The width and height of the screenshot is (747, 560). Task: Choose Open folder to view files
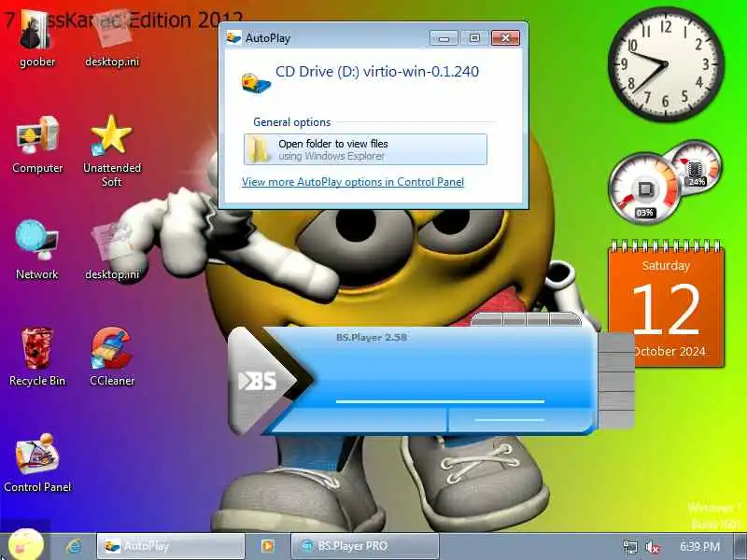tap(365, 149)
